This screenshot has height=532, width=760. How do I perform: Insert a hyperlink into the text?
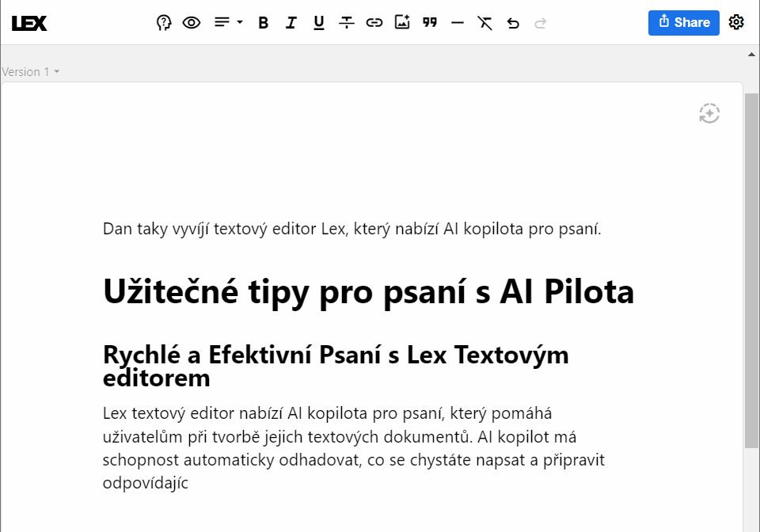coord(374,22)
